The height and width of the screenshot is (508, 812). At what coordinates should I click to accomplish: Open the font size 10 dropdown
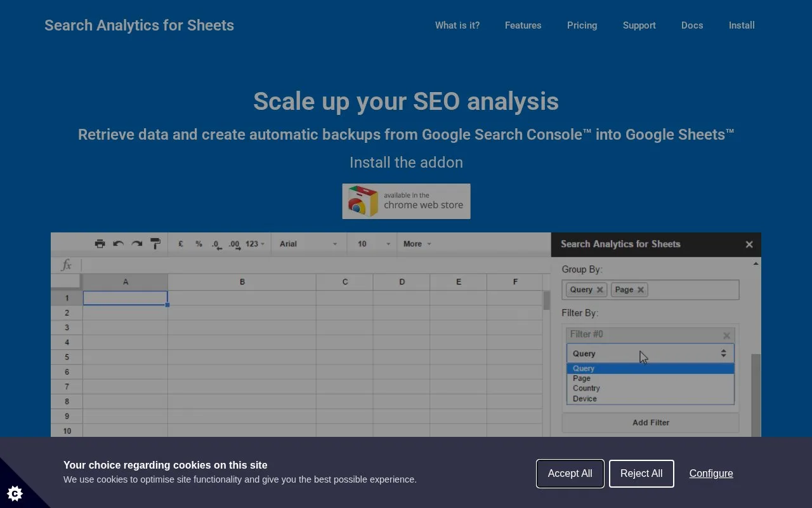point(373,244)
